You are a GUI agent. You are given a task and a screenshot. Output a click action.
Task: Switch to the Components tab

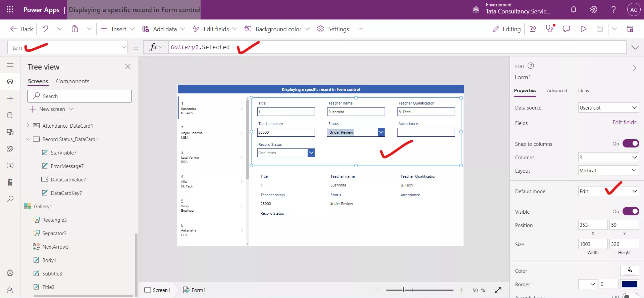72,81
